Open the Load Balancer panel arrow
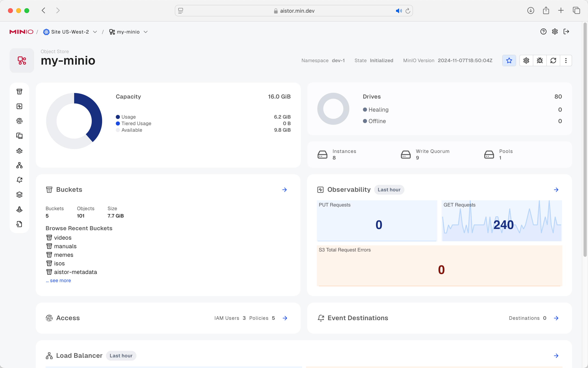 [x=556, y=356]
